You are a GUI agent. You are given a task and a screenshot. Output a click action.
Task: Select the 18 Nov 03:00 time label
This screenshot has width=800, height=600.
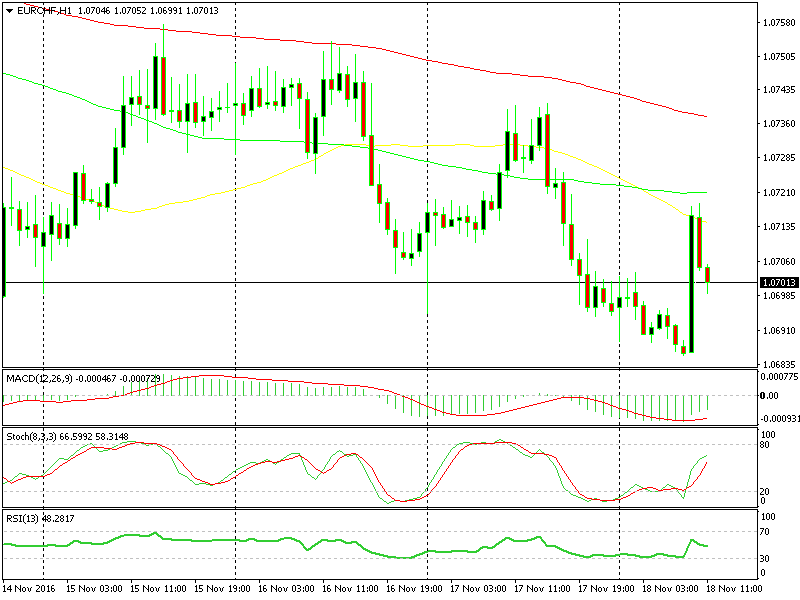[x=670, y=589]
